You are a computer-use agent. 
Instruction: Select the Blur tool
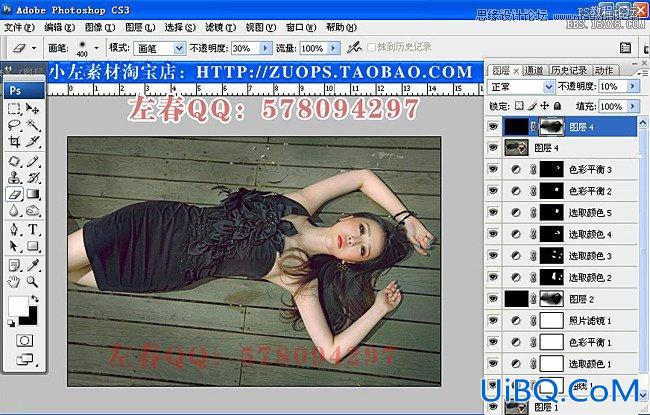coord(15,211)
